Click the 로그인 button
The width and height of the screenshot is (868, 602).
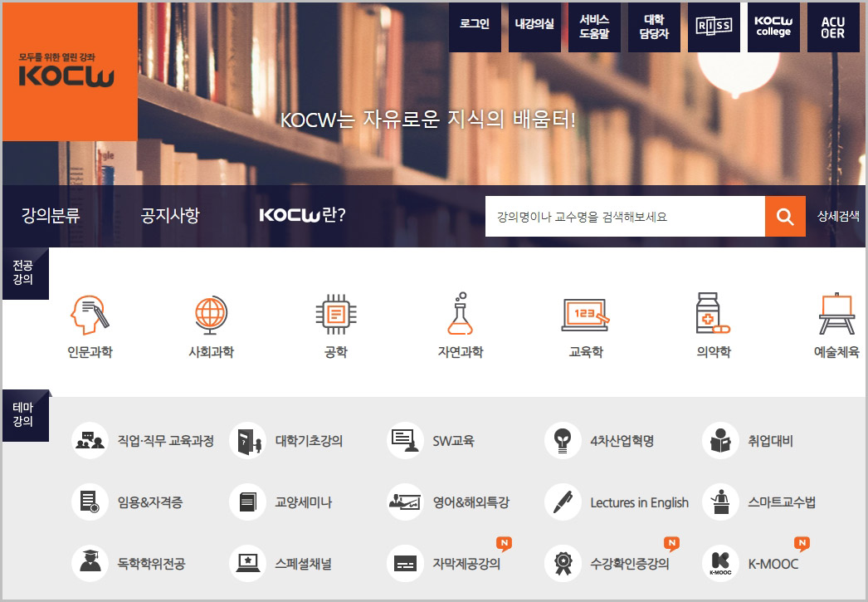[475, 27]
